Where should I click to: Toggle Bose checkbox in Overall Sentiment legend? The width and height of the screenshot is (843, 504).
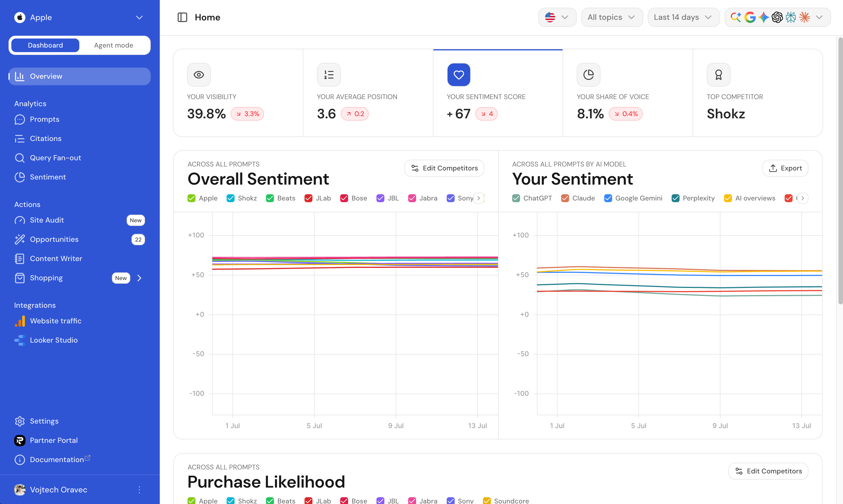(x=344, y=198)
